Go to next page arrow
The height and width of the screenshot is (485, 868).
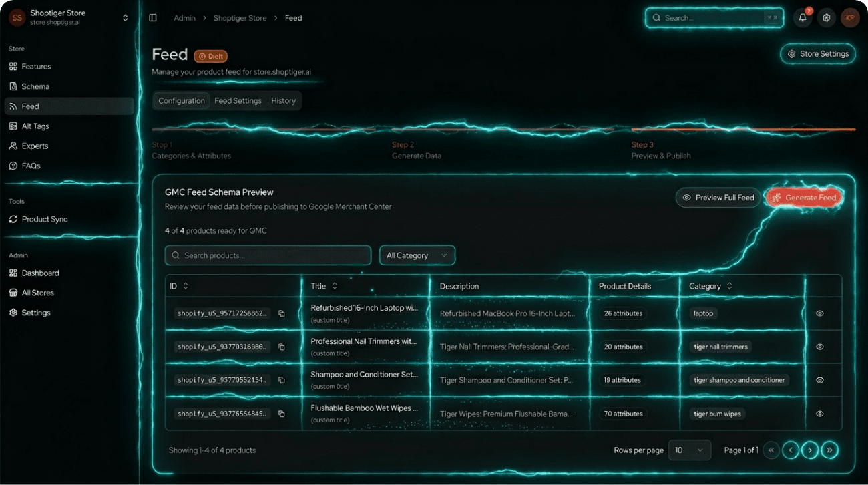pos(810,450)
